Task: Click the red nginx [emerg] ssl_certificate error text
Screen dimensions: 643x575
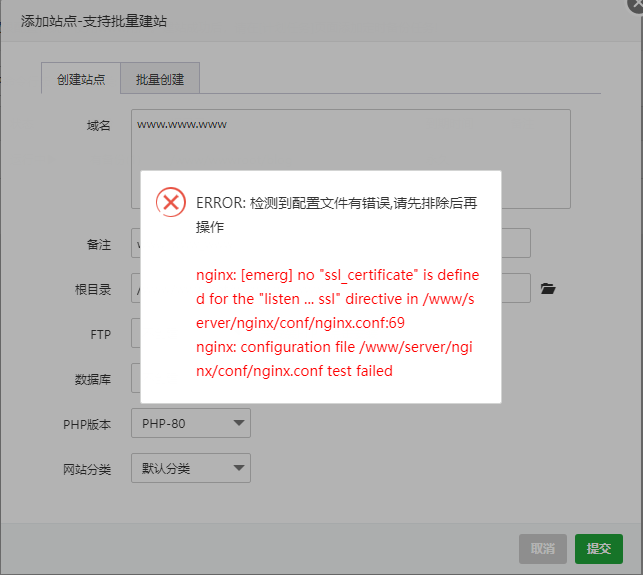Action: point(337,299)
